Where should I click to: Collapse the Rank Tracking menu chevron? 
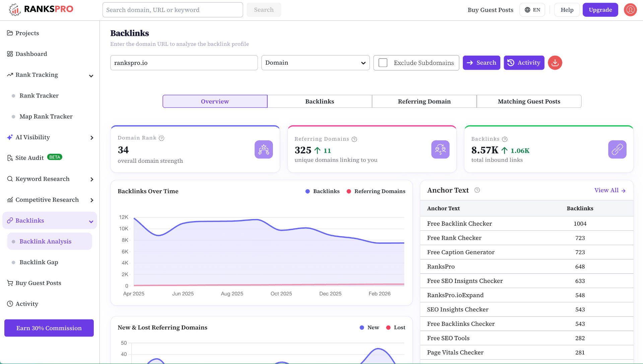(91, 76)
